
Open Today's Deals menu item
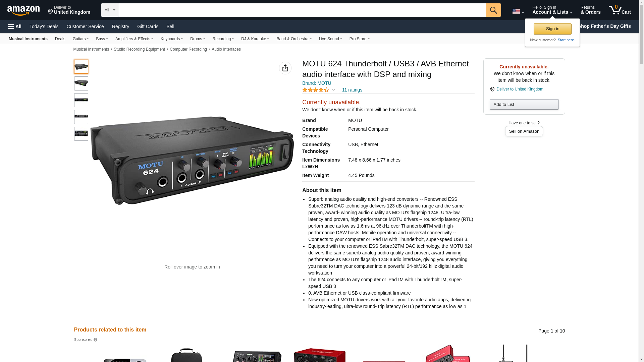[x=44, y=26]
